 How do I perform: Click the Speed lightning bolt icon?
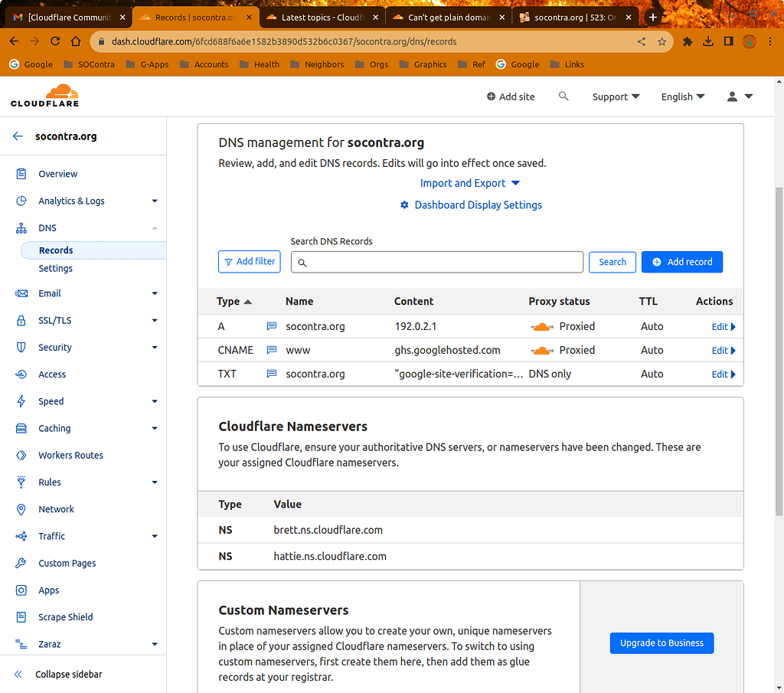21,401
